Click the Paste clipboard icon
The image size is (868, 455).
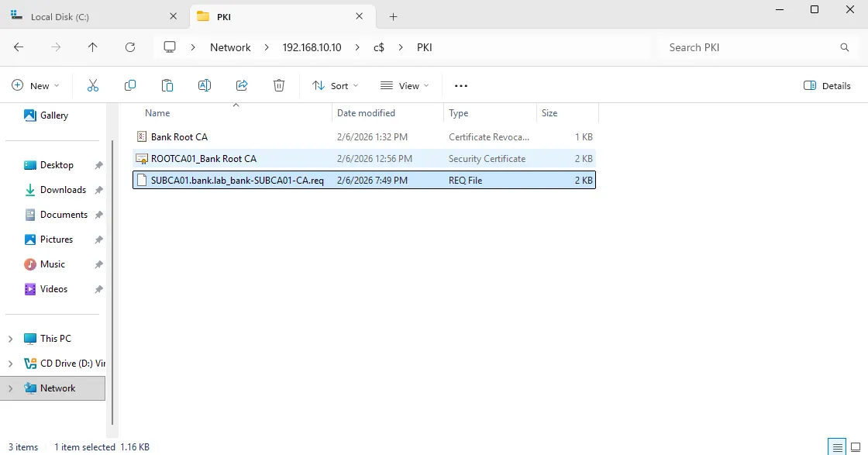167,85
